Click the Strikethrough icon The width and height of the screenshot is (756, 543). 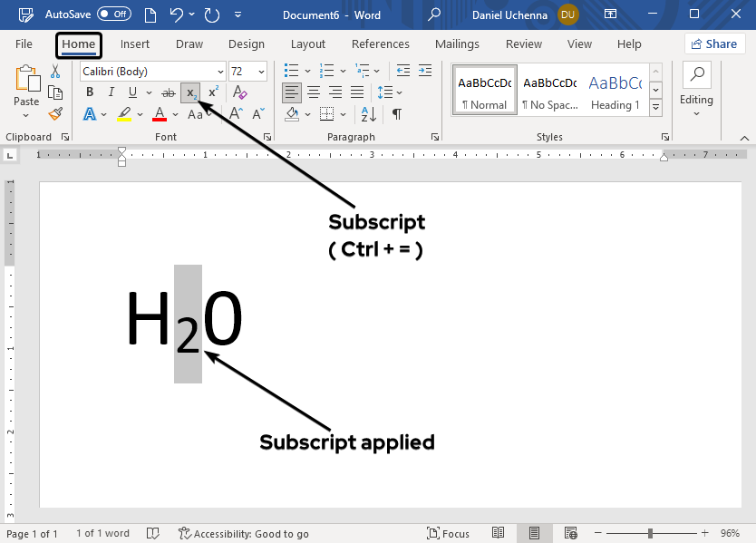click(168, 92)
